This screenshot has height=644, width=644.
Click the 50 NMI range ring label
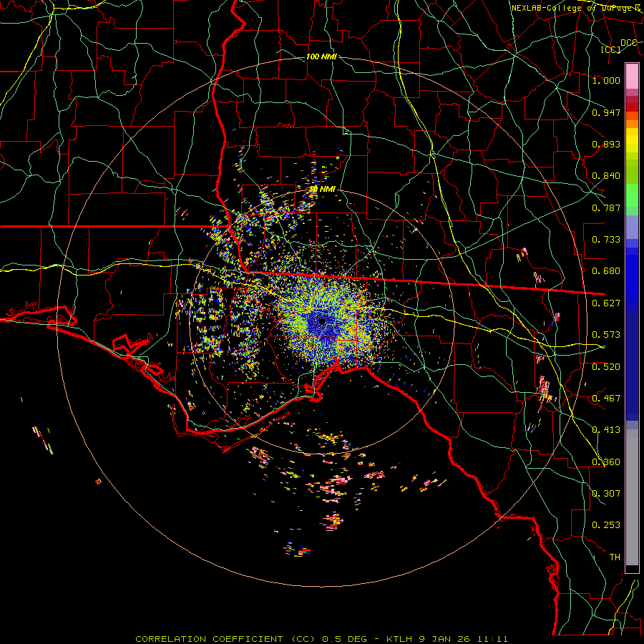(323, 189)
